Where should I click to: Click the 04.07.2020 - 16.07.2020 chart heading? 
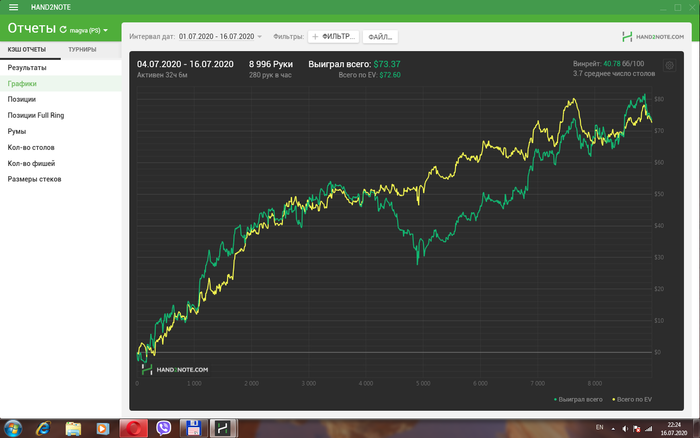click(185, 64)
